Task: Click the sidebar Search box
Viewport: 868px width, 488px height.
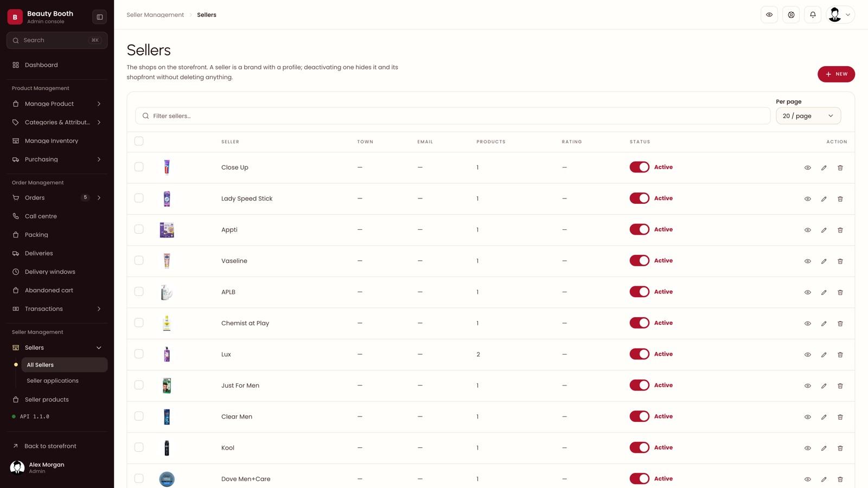Action: click(57, 40)
